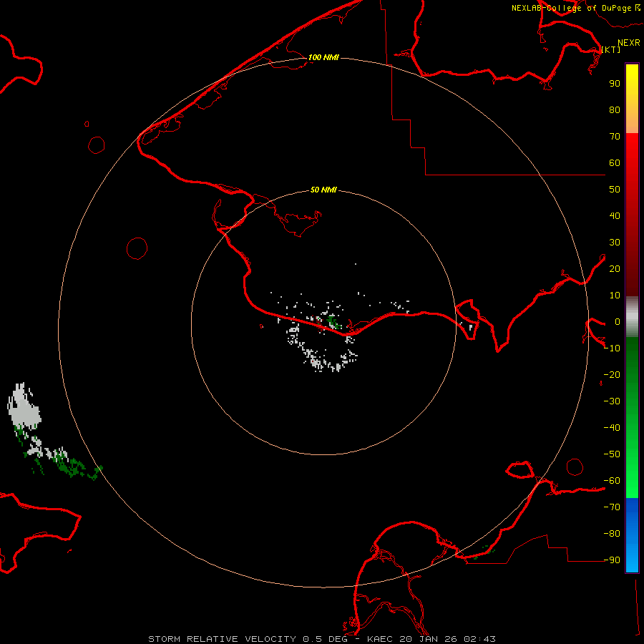Click the 90 value on the velocity scale
The width and height of the screenshot is (644, 644).
point(615,84)
